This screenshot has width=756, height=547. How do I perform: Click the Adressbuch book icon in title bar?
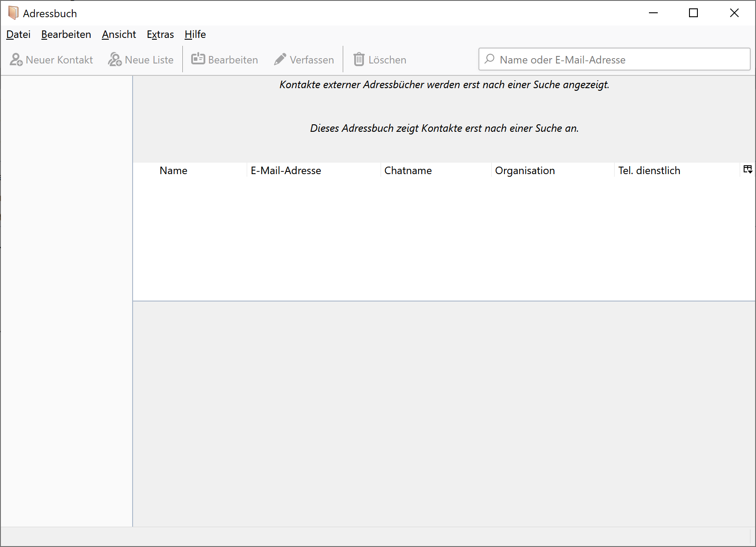tap(13, 13)
